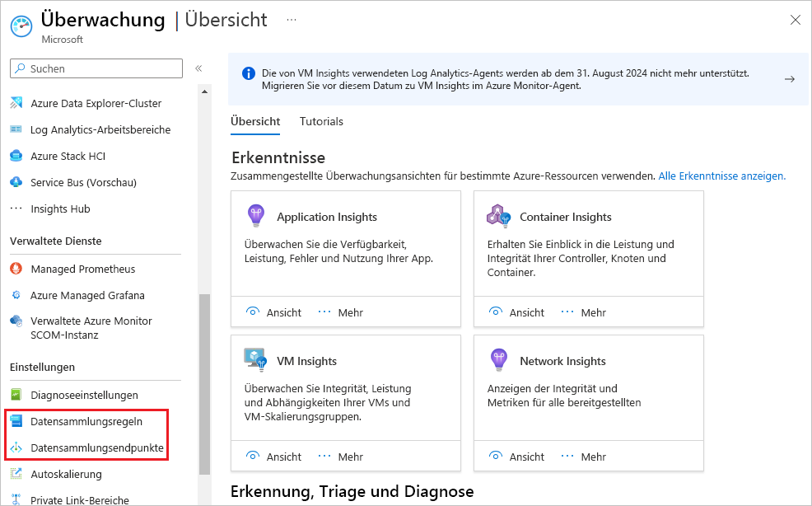Select the Übersicht tab
This screenshot has width=812, height=506.
[255, 122]
